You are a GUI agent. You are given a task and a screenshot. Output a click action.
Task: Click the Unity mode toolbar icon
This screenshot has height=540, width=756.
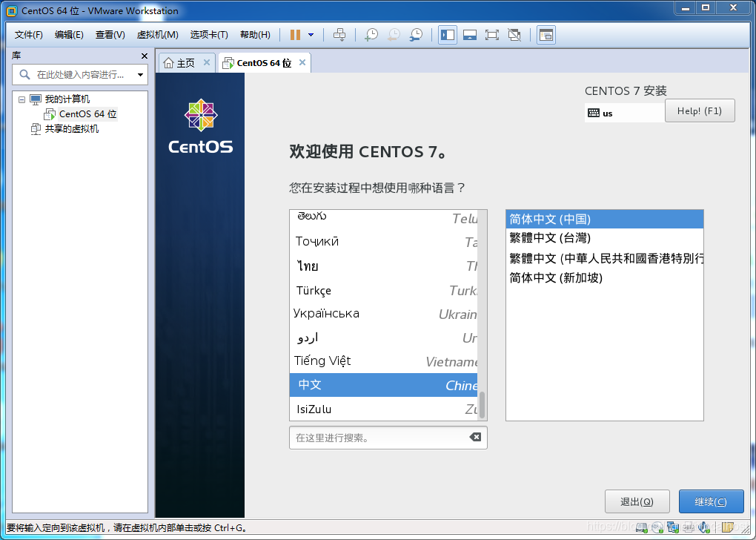coord(514,35)
